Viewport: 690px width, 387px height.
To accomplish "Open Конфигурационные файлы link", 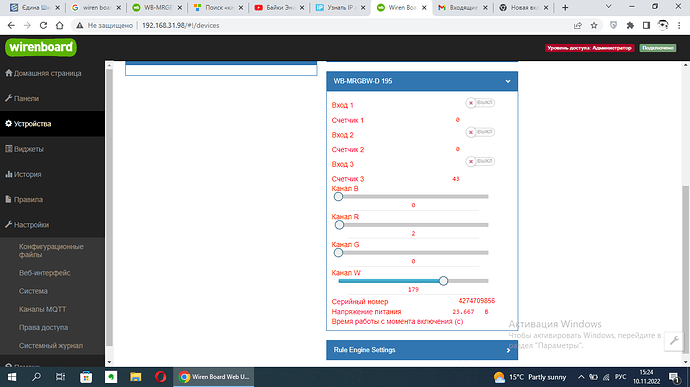I will (x=51, y=251).
